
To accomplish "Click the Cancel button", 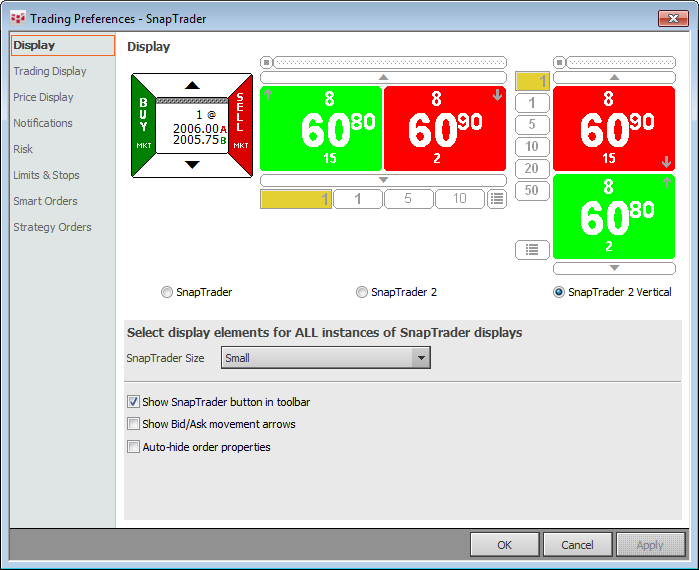I will tap(577, 545).
